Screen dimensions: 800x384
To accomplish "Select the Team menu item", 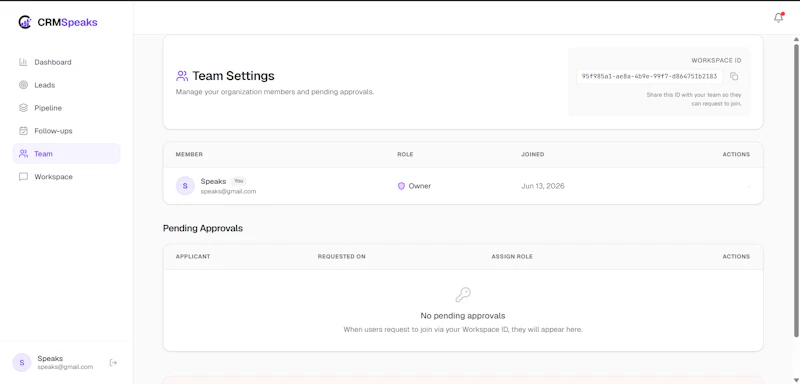I will pyautogui.click(x=66, y=153).
